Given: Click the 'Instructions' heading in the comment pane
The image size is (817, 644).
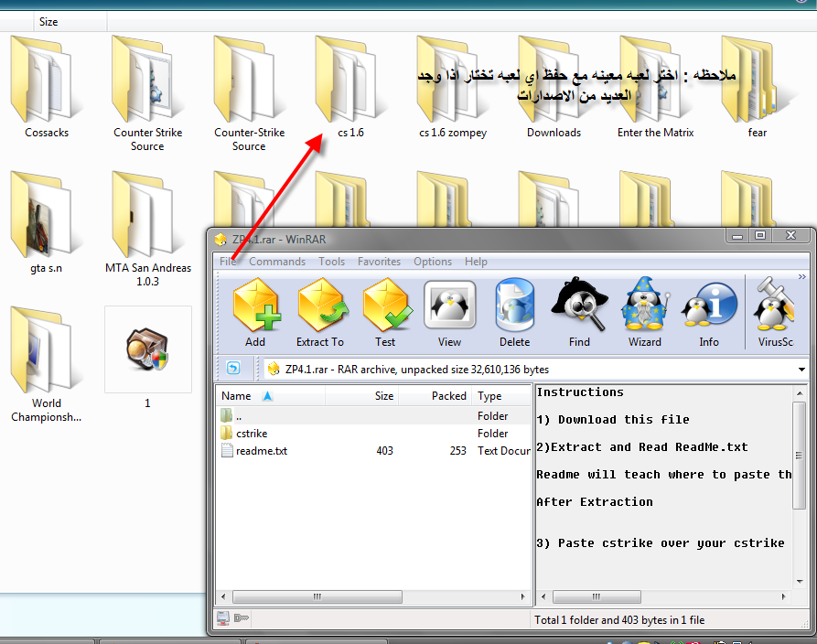Looking at the screenshot, I should tap(580, 392).
